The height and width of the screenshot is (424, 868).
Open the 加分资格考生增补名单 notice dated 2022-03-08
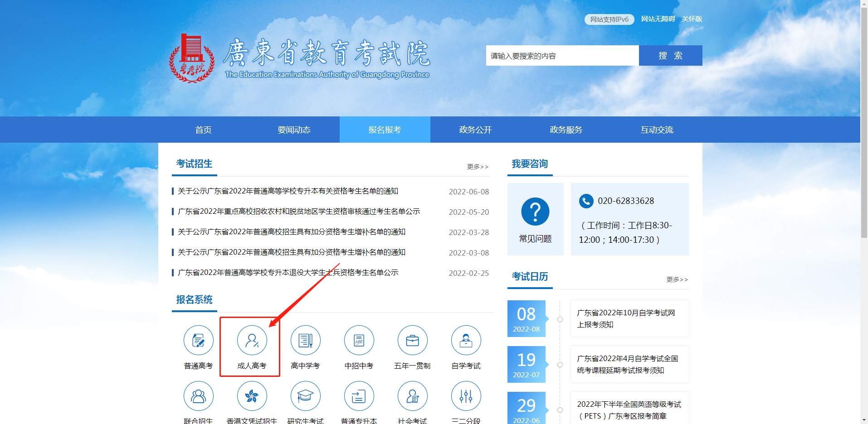click(292, 252)
